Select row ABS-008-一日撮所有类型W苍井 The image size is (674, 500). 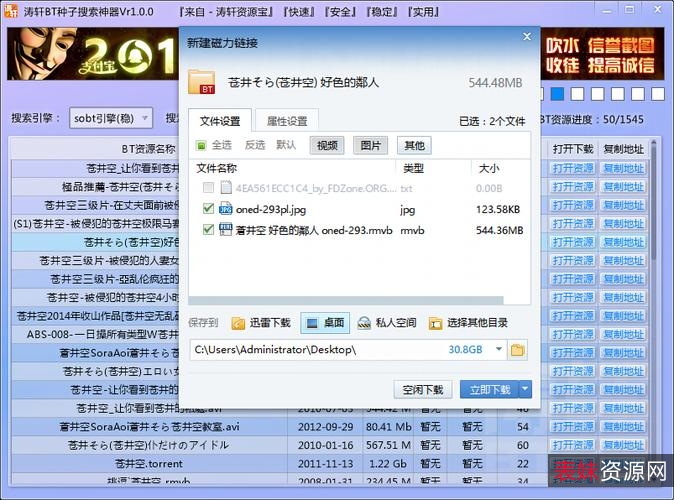coord(95,334)
